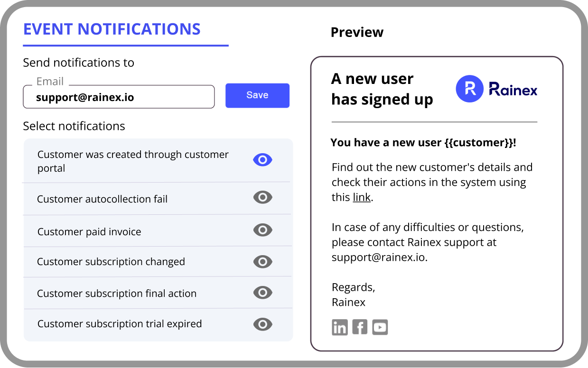Screen dimensions: 588x368
Task: Preview the Customer subscription changed notification
Action: click(x=262, y=261)
